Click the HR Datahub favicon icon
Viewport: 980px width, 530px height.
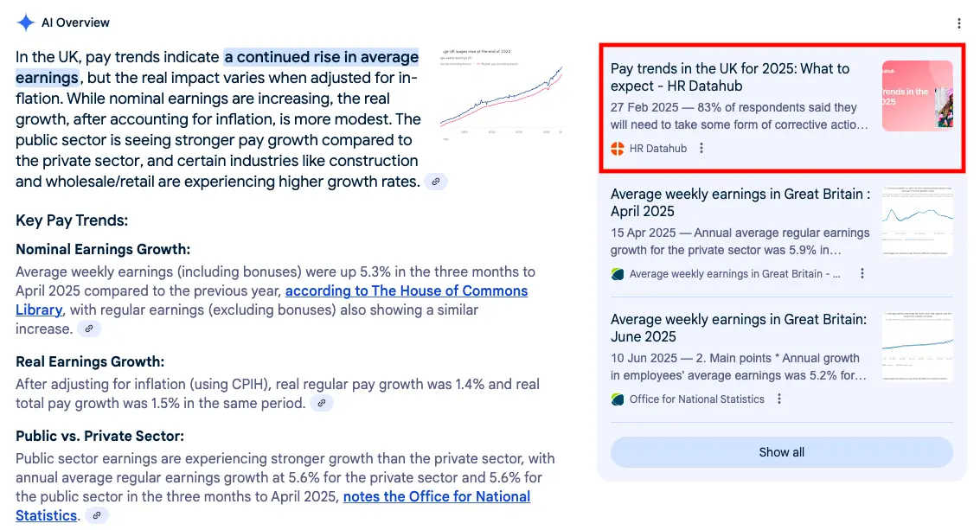pyautogui.click(x=618, y=149)
